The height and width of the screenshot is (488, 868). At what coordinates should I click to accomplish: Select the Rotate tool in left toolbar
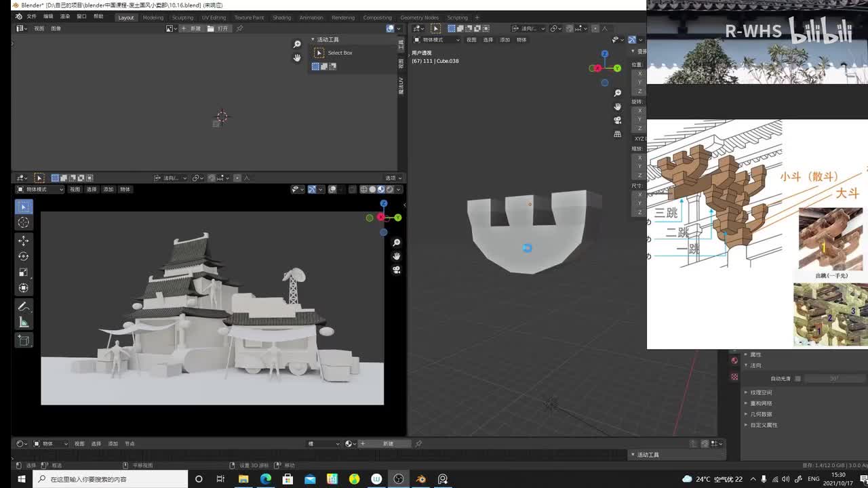[x=23, y=256]
